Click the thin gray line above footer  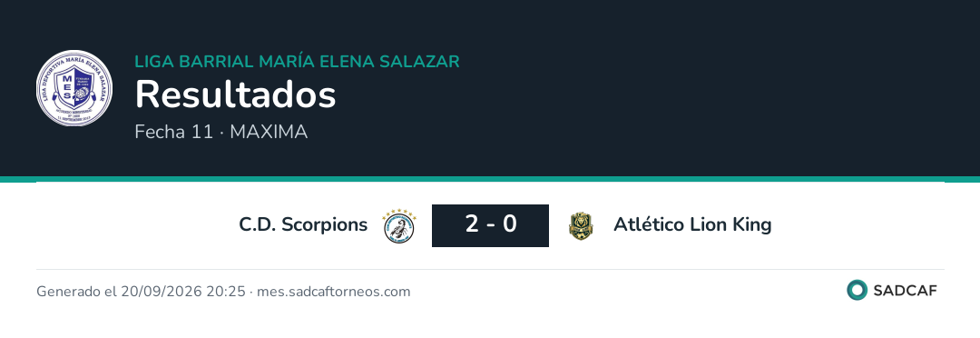click(490, 270)
